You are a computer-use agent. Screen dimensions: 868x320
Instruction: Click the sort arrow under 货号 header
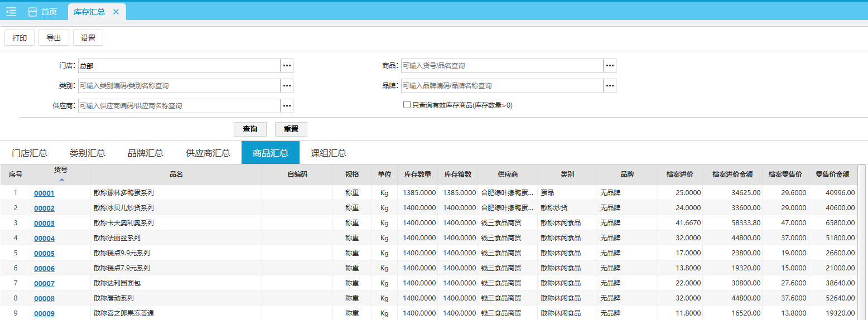coord(61,180)
